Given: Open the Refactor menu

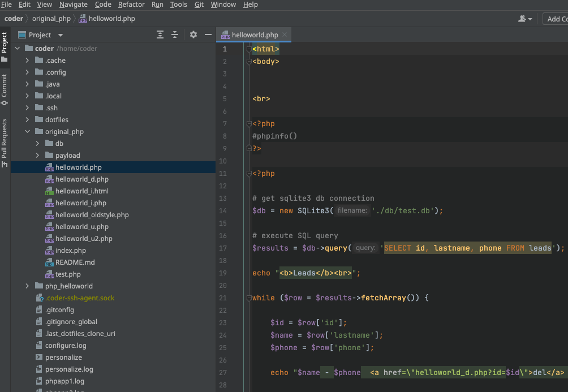Looking at the screenshot, I should pos(131,5).
